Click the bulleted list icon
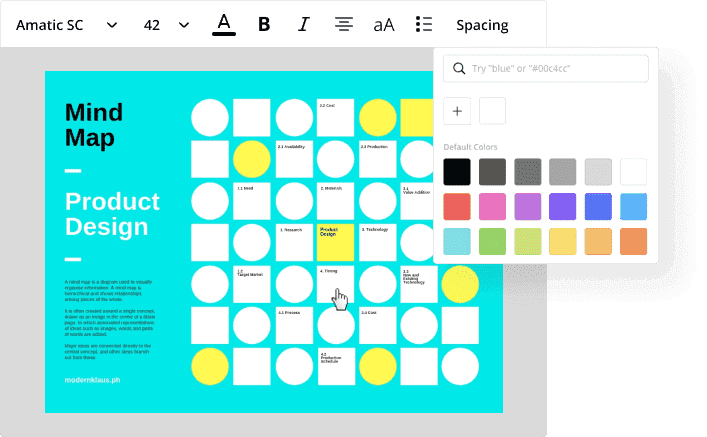The image size is (707, 437). pyautogui.click(x=424, y=25)
